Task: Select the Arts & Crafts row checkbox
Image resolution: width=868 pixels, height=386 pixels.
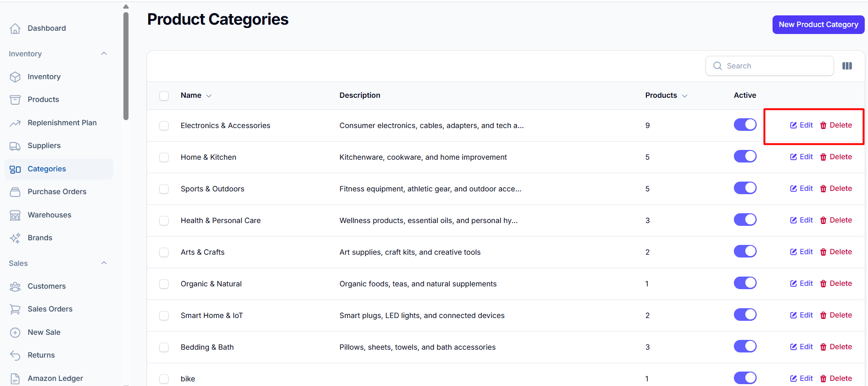Action: [164, 252]
